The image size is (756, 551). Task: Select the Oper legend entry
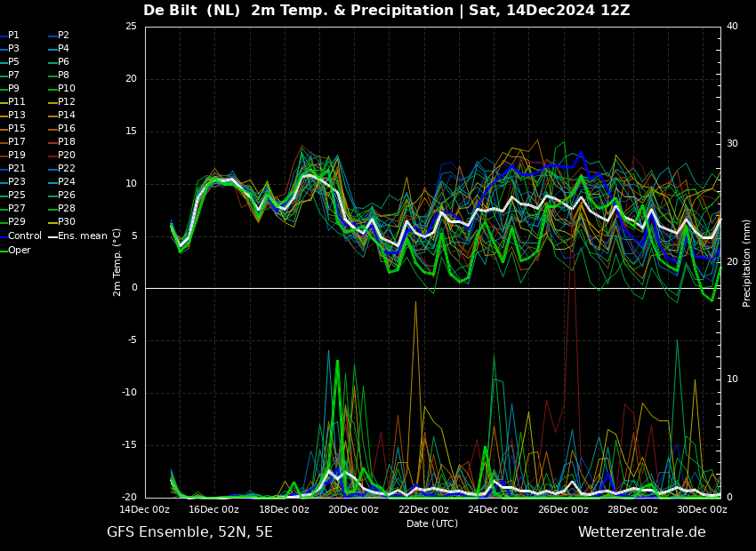tap(19, 251)
